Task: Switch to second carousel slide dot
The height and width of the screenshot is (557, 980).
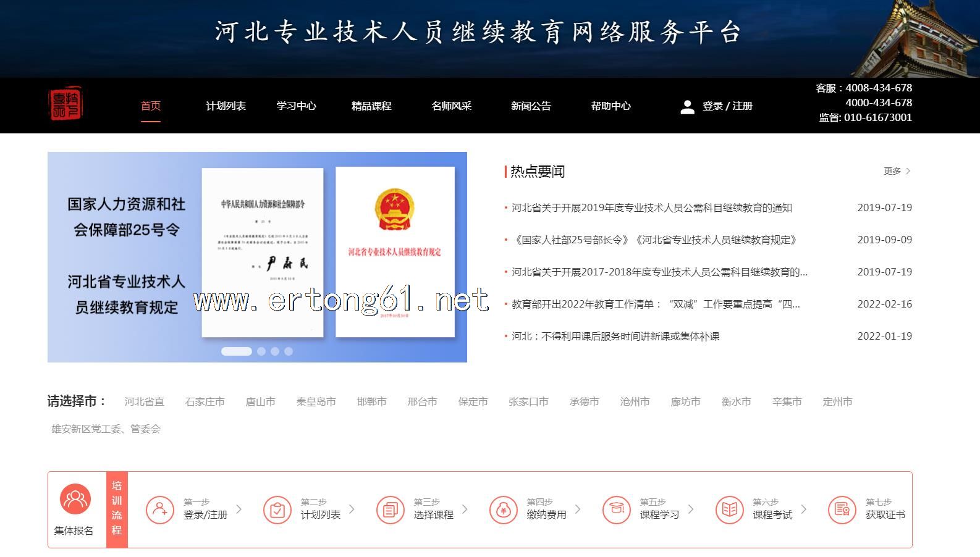Action: tap(261, 351)
